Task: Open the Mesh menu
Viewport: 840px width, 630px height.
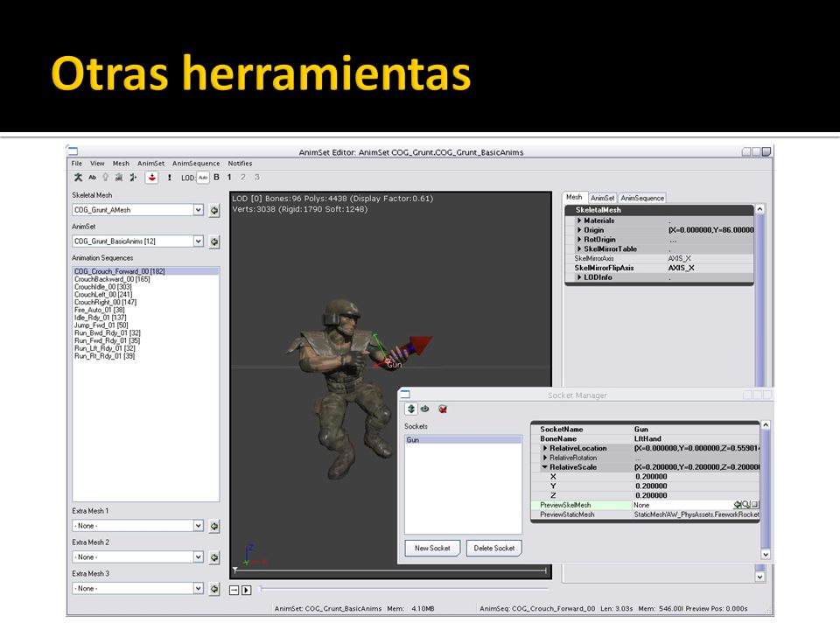Action: 121,164
